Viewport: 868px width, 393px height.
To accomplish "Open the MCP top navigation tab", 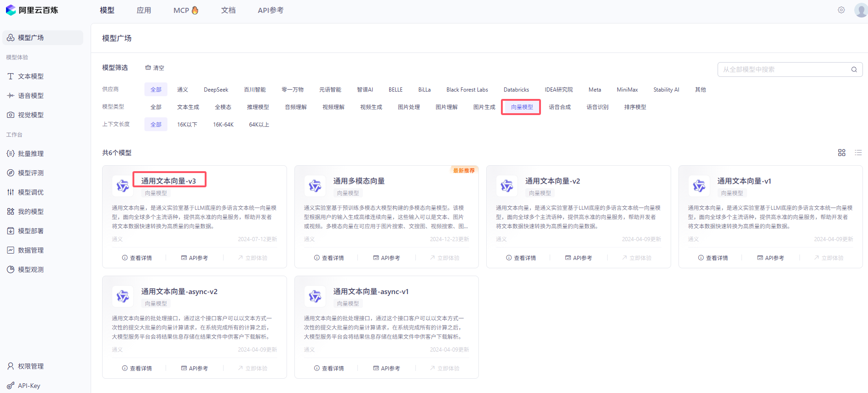I will [185, 10].
